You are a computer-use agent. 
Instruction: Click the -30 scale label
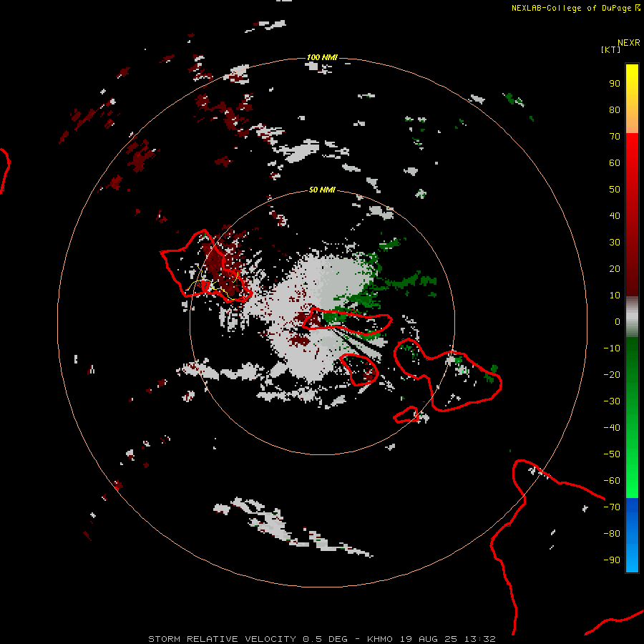tap(612, 401)
